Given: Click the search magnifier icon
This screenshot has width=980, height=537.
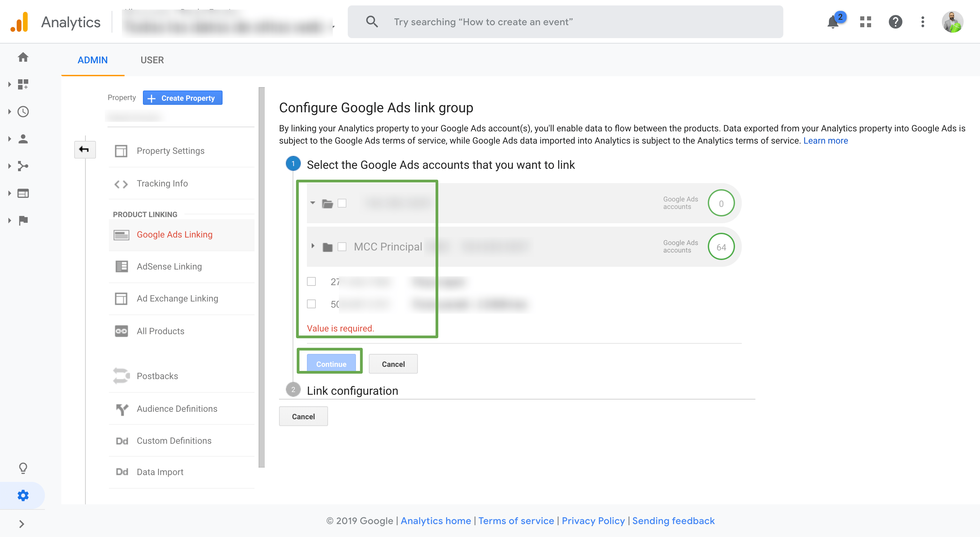Looking at the screenshot, I should click(372, 22).
